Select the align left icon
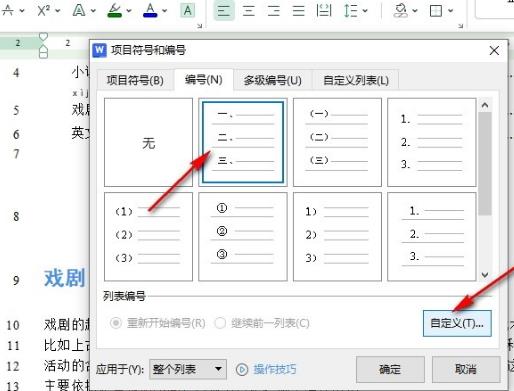The height and width of the screenshot is (391, 514). 224,10
